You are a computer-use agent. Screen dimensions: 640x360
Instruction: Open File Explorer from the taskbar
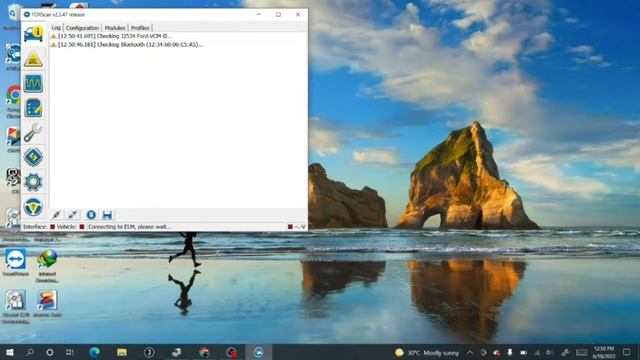pos(122,352)
